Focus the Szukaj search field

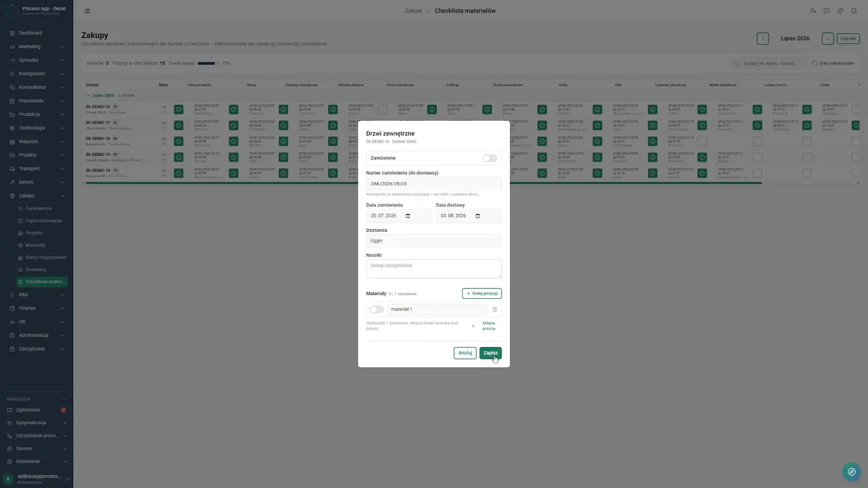(769, 63)
